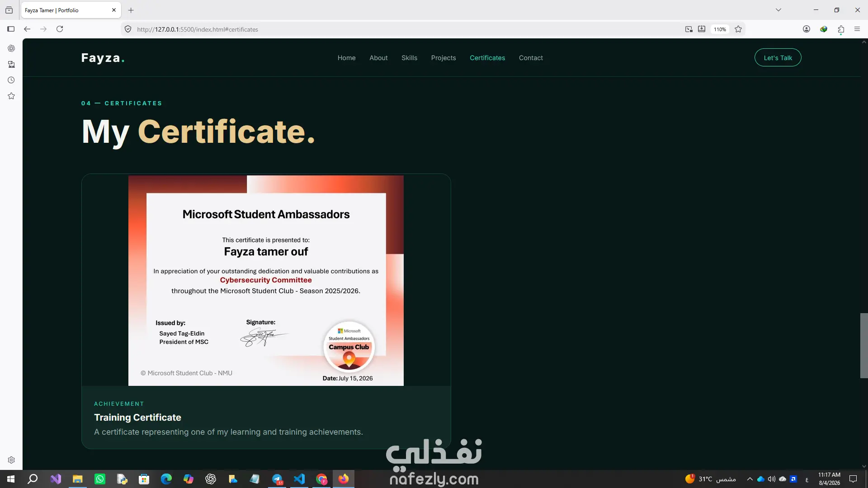Navigate to Skills section
Image resolution: width=868 pixels, height=488 pixels.
[409, 58]
